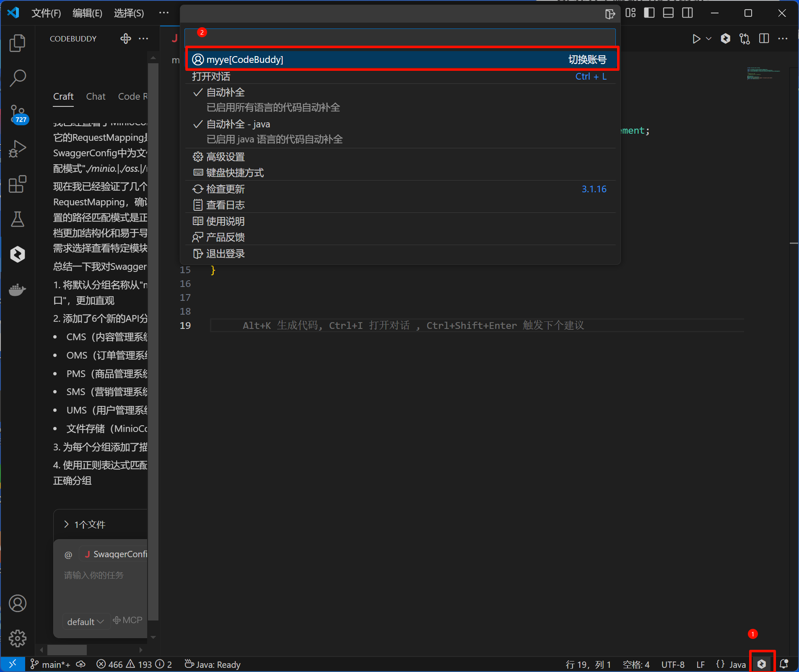Viewport: 799px width, 672px height.
Task: Open the Extensions view icon
Action: click(x=18, y=184)
